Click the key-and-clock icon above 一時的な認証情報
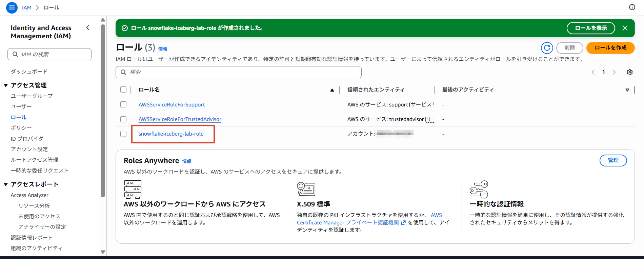The width and height of the screenshot is (644, 259). pyautogui.click(x=479, y=189)
